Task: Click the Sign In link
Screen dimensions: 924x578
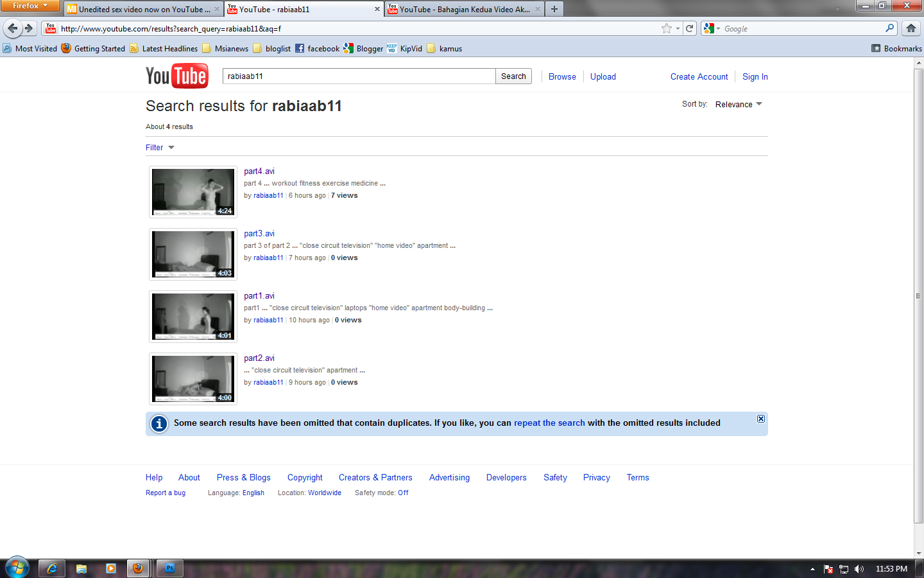Action: [x=755, y=76]
